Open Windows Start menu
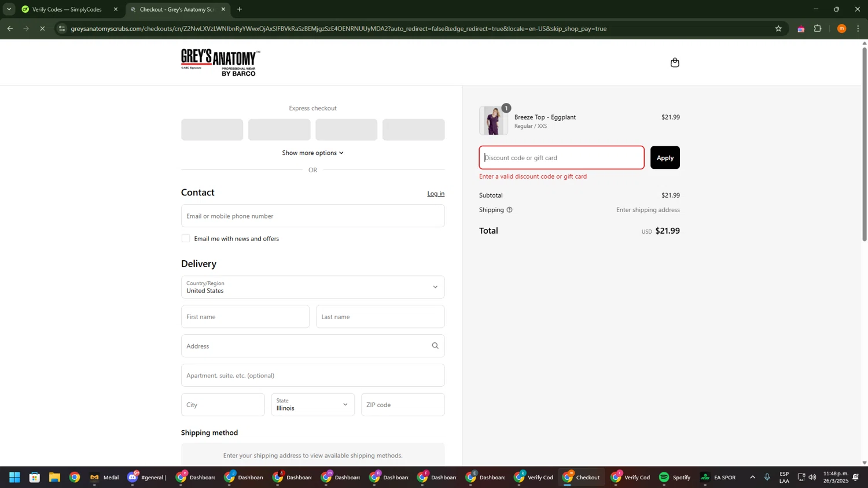The width and height of the screenshot is (868, 488). tap(14, 478)
